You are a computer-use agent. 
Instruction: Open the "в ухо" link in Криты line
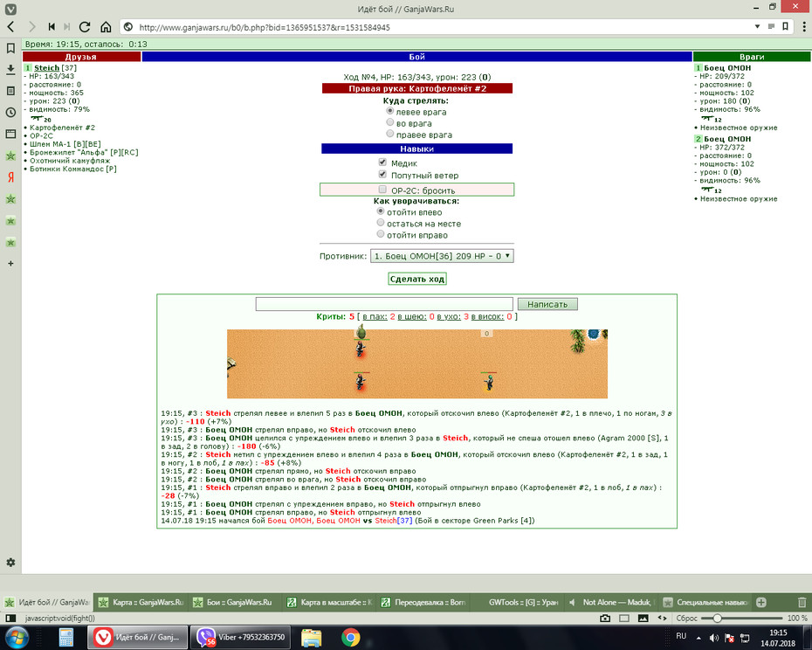point(450,317)
